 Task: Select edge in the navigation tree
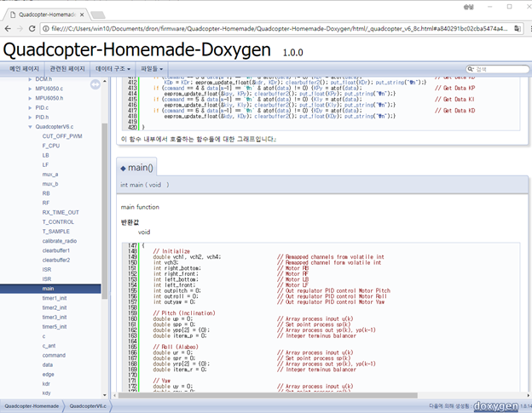pyautogui.click(x=49, y=375)
